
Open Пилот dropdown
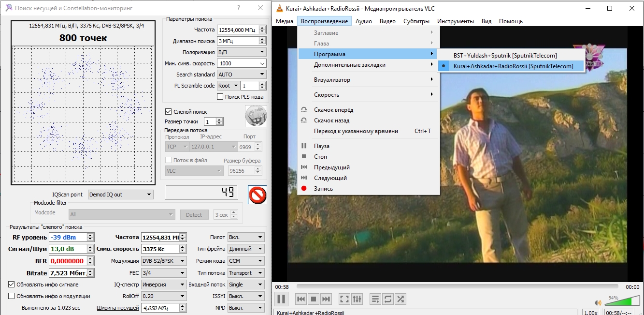click(x=246, y=237)
